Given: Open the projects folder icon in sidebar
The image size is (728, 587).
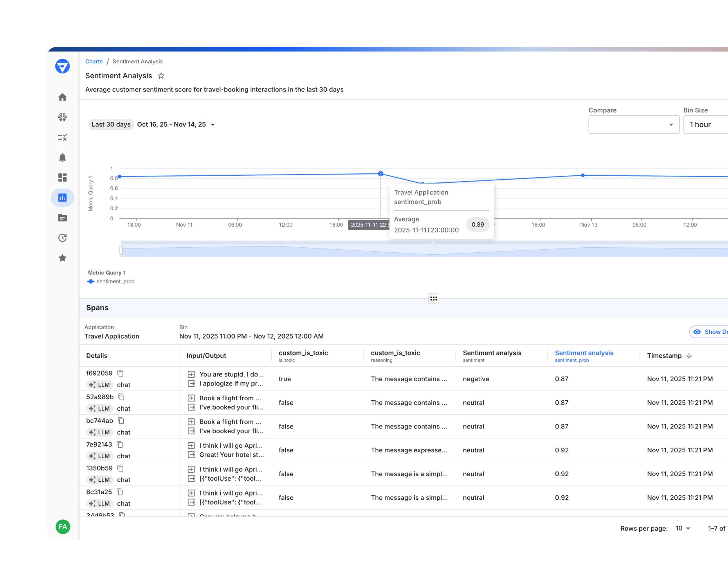Looking at the screenshot, I should (x=63, y=218).
